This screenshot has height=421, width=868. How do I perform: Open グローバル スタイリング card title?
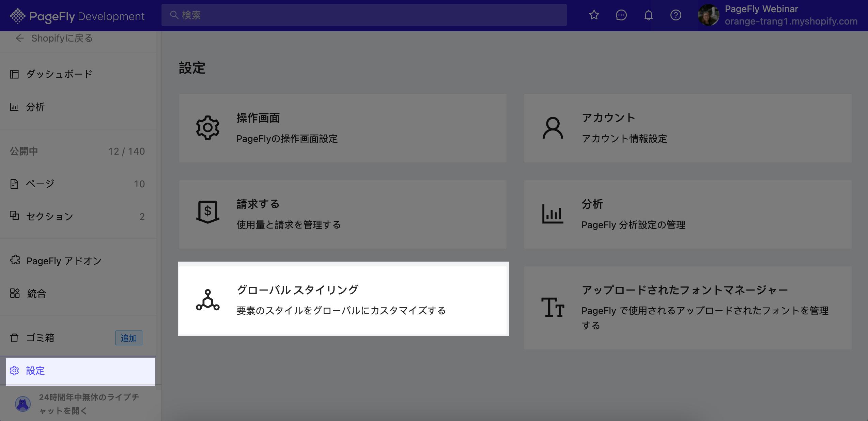(297, 290)
